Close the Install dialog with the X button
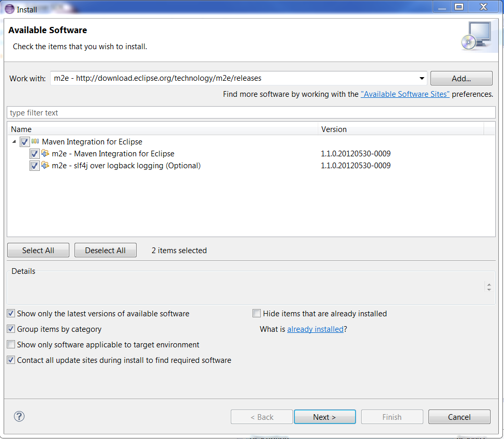The image size is (504, 439). coord(484,7)
